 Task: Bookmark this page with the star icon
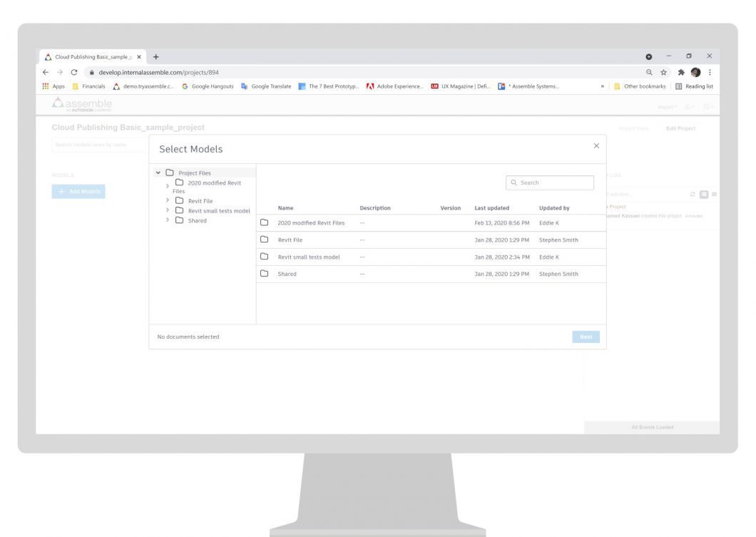click(663, 72)
